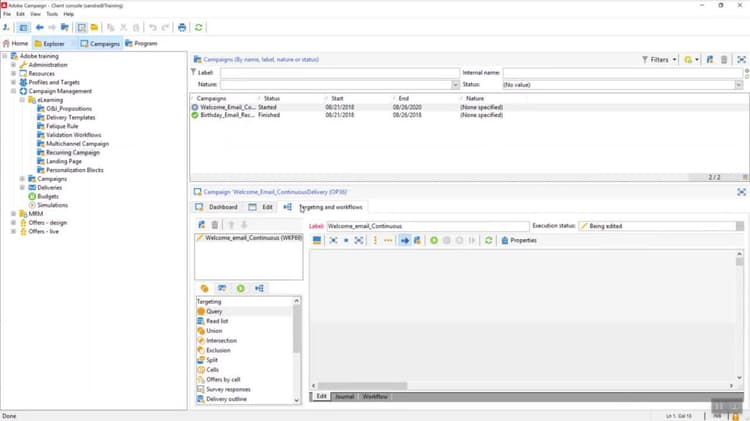Click the new campaign icon beside trash icon in list header
Image resolution: width=750 pixels, height=421 pixels.
710,60
